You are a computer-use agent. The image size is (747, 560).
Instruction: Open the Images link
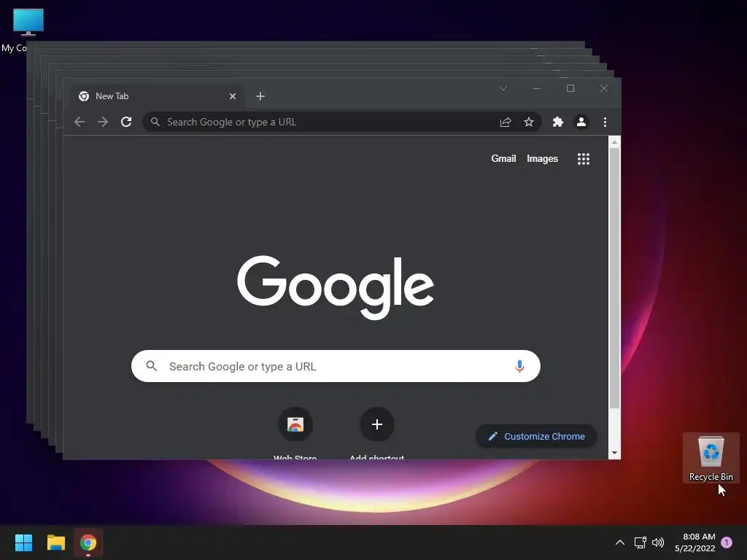pyautogui.click(x=542, y=158)
